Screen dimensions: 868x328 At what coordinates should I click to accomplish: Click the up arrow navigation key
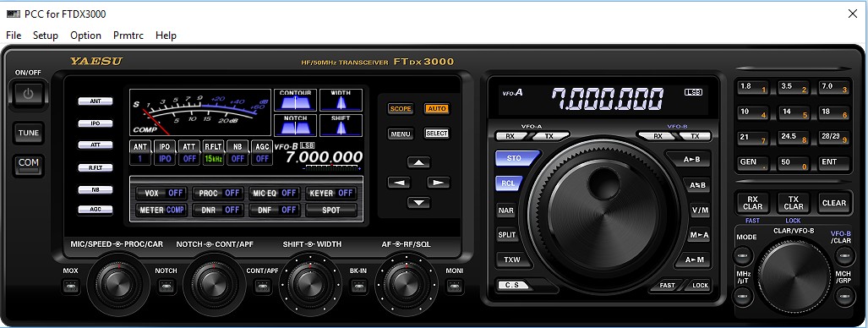pyautogui.click(x=419, y=162)
